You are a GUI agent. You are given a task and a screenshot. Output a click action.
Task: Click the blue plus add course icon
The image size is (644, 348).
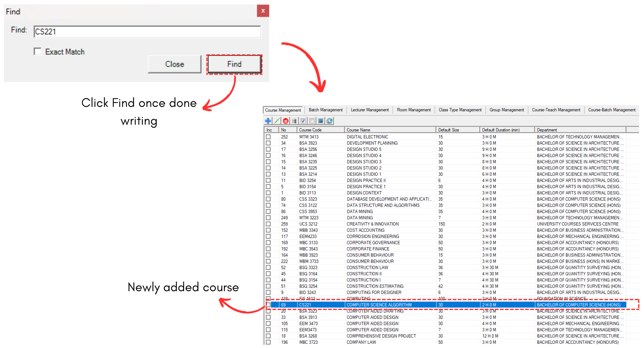point(268,121)
